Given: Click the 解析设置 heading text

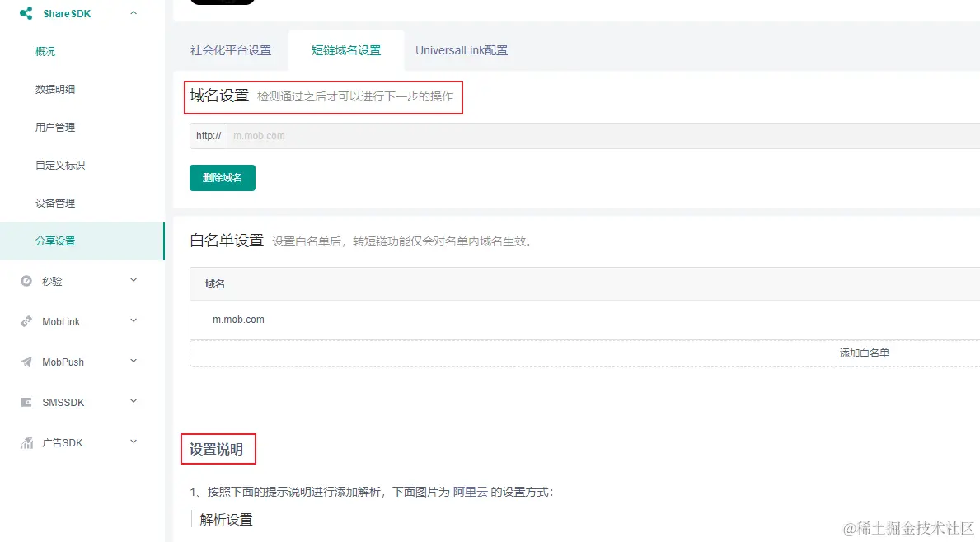Looking at the screenshot, I should pyautogui.click(x=227, y=520).
